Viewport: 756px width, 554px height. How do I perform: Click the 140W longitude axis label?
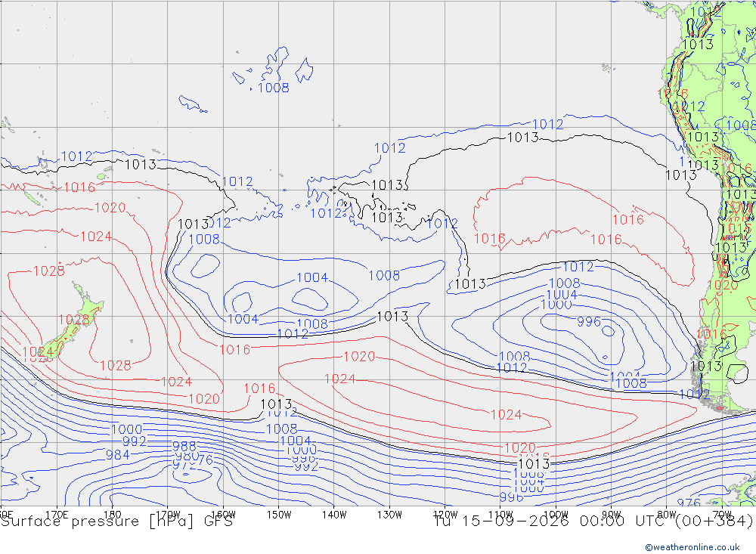click(x=334, y=515)
